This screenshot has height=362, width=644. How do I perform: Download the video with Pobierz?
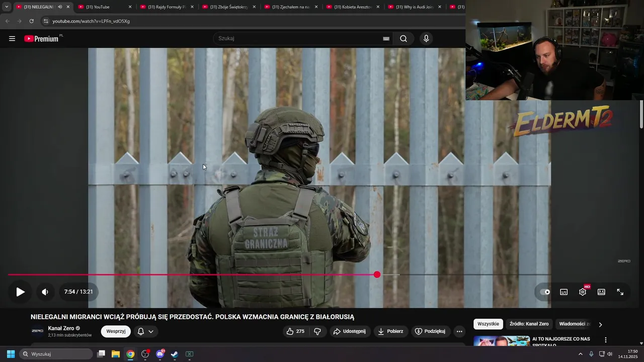tap(391, 331)
